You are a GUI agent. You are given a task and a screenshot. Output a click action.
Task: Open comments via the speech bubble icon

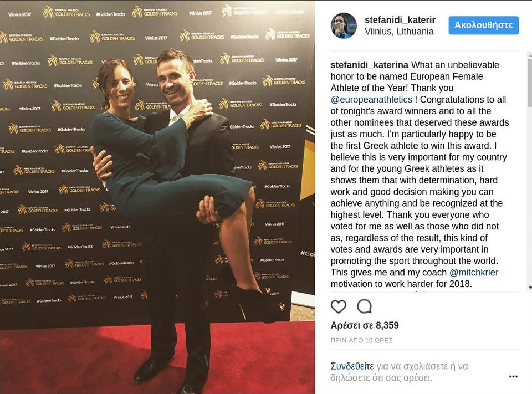click(x=365, y=306)
